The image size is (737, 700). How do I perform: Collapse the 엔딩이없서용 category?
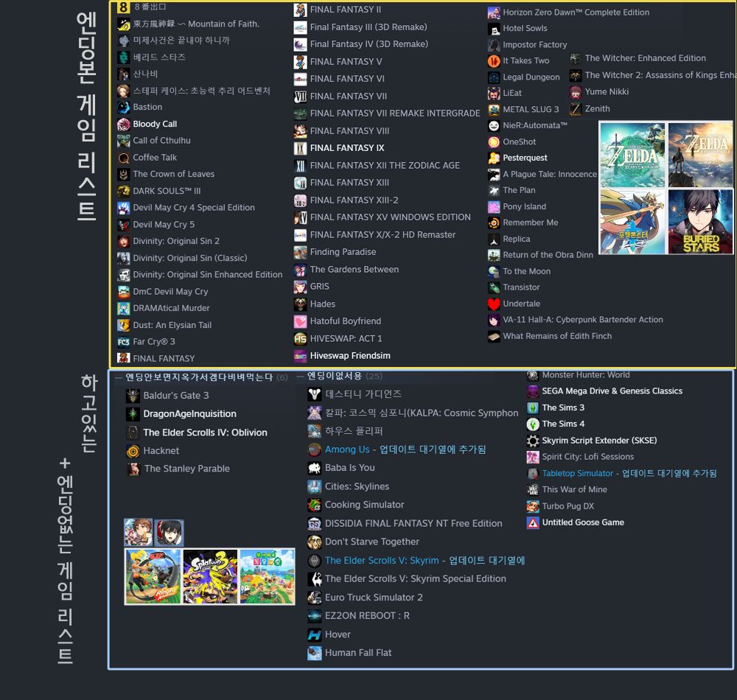pyautogui.click(x=300, y=377)
